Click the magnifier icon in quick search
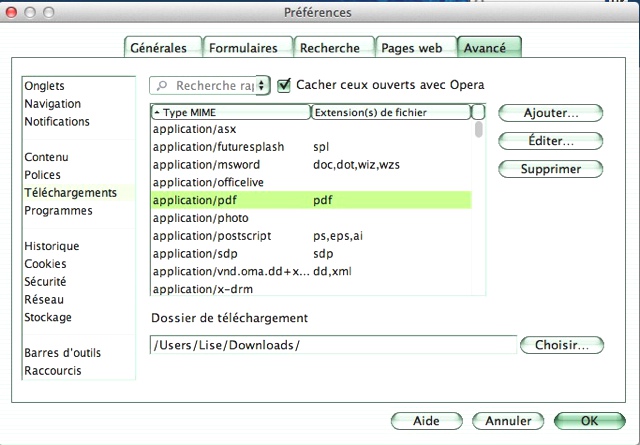 pos(162,86)
